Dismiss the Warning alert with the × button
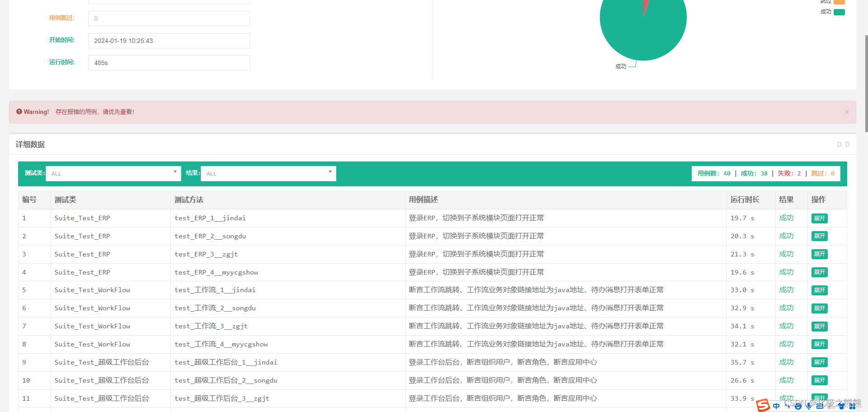Viewport: 868px width, 412px height. (846, 112)
